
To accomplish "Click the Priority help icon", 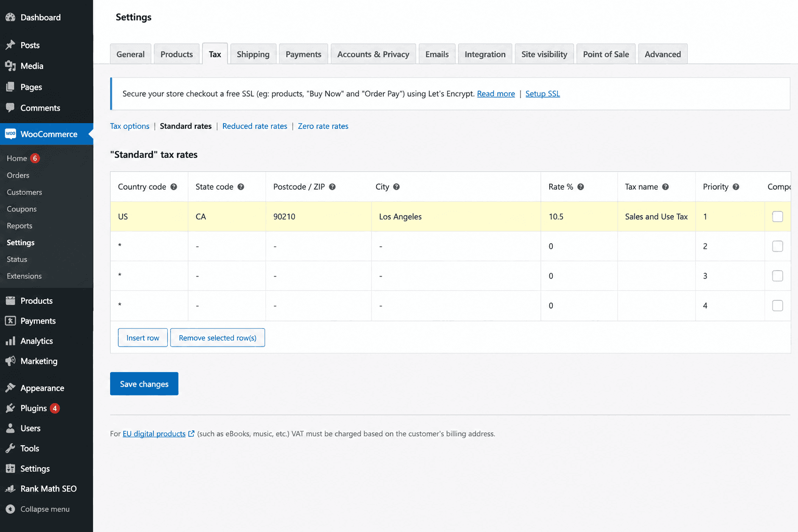I will pos(736,187).
